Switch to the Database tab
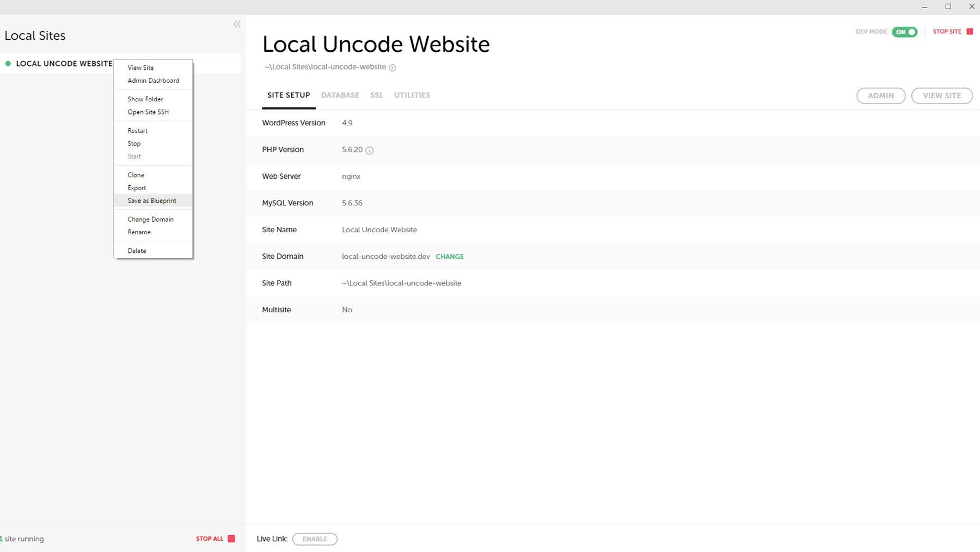Image resolution: width=980 pixels, height=552 pixels. pos(340,95)
